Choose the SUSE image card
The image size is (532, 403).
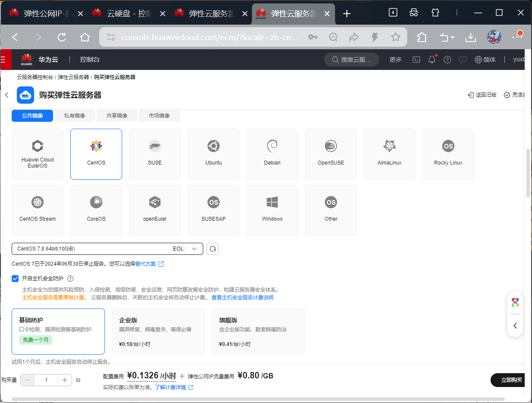155,154
